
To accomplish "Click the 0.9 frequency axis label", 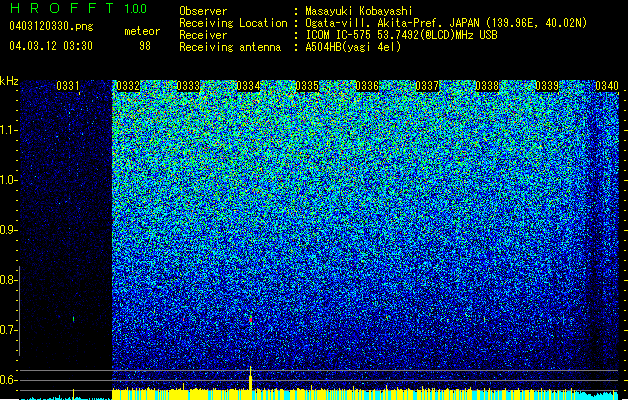I will pos(7,230).
